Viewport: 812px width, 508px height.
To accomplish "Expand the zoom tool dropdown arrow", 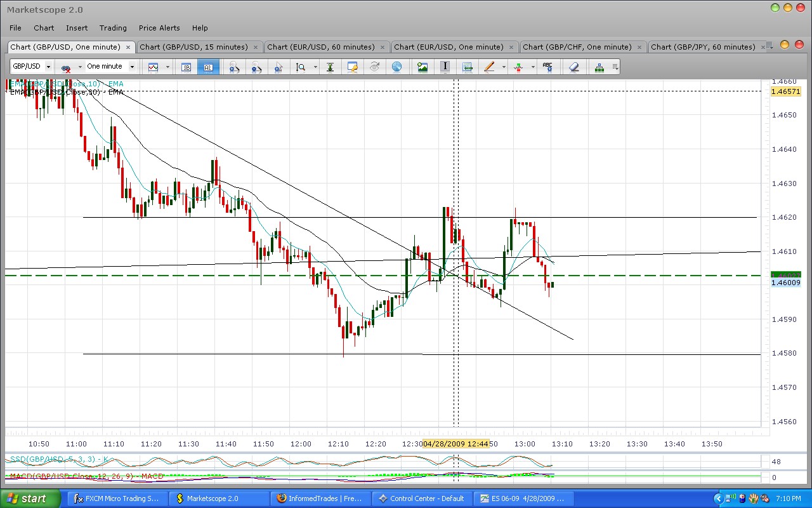I will pos(315,67).
